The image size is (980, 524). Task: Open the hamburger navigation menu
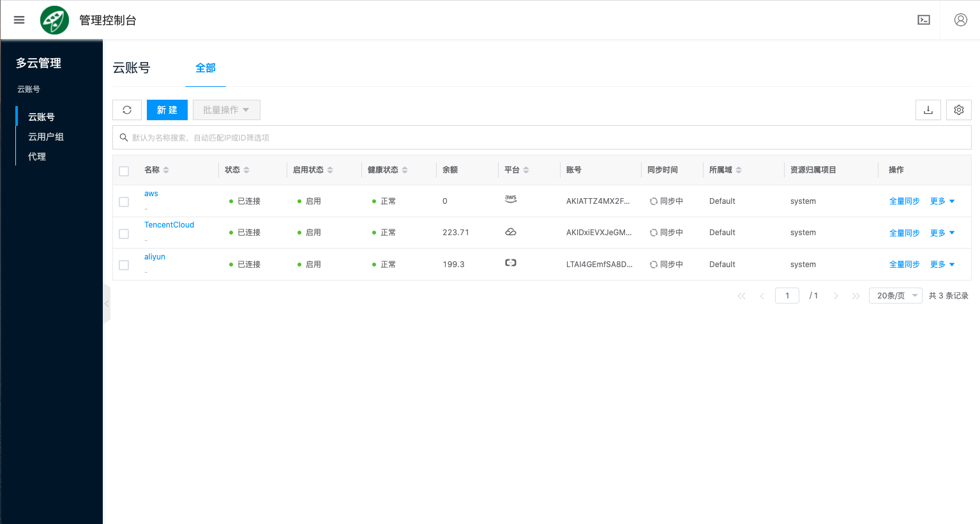19,20
